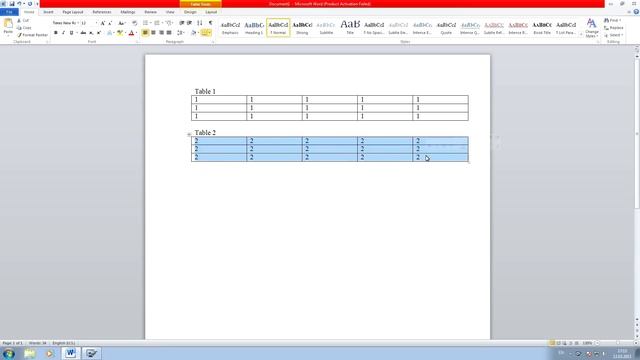640x360 pixels.
Task: Open the font name dropdown
Action: pos(78,23)
